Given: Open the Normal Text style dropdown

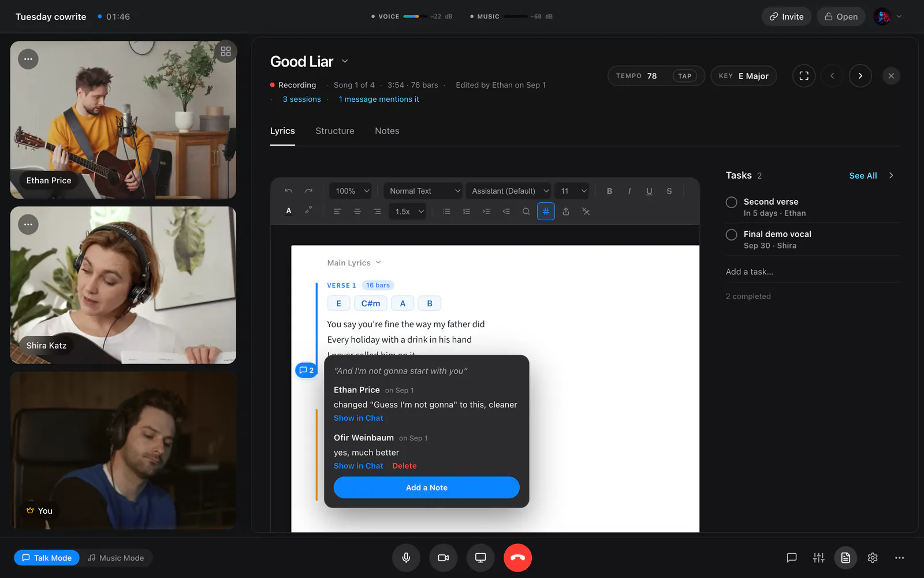Looking at the screenshot, I should click(x=424, y=191).
